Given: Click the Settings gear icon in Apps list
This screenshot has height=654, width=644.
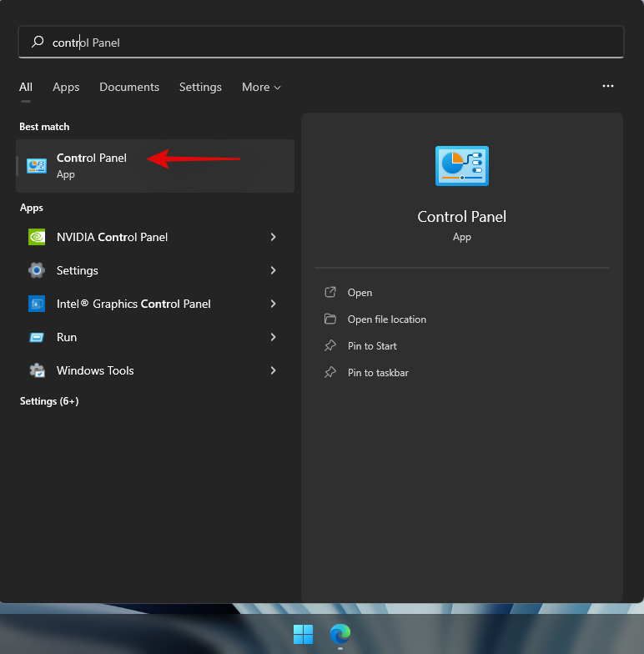Looking at the screenshot, I should (37, 270).
